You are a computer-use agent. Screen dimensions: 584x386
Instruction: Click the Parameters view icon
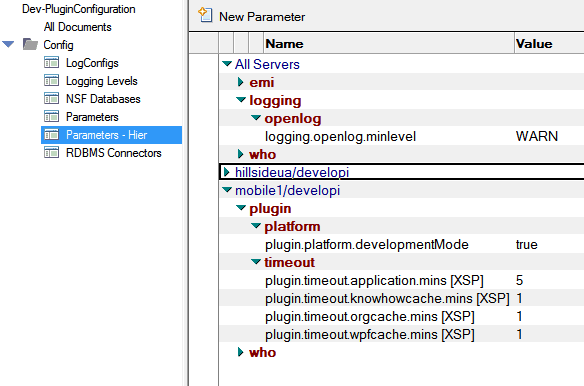pyautogui.click(x=51, y=116)
